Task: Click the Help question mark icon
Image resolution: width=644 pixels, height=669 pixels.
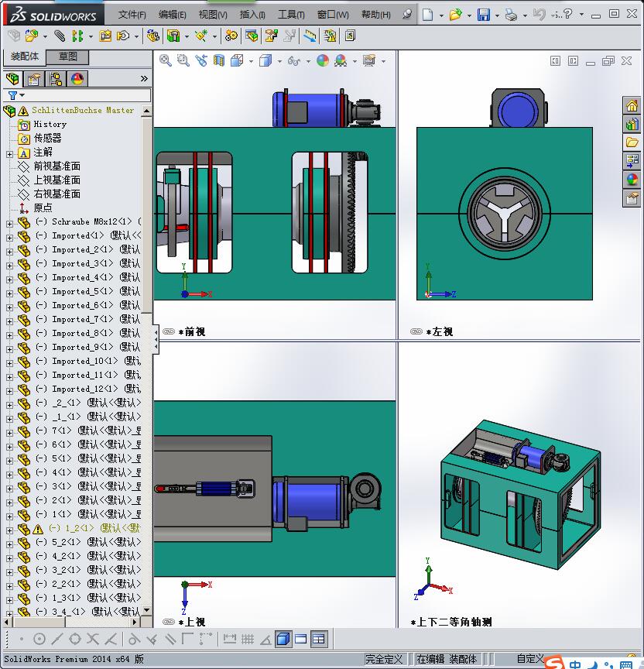Action: pos(567,14)
